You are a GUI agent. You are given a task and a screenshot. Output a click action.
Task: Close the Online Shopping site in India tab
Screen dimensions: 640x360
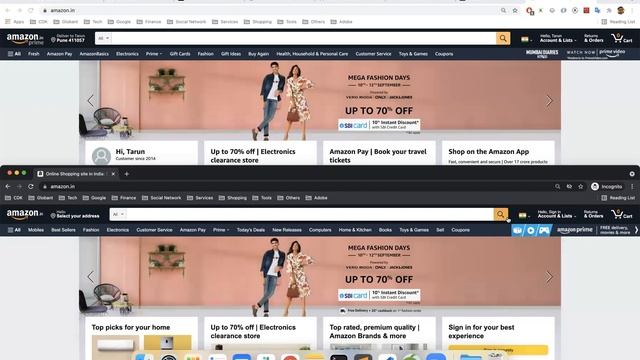113,174
